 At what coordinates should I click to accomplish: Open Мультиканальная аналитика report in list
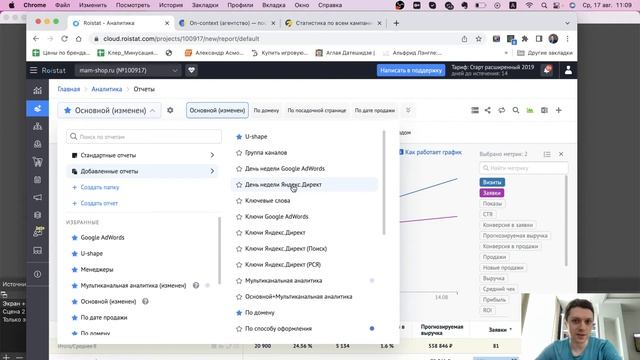[283, 281]
